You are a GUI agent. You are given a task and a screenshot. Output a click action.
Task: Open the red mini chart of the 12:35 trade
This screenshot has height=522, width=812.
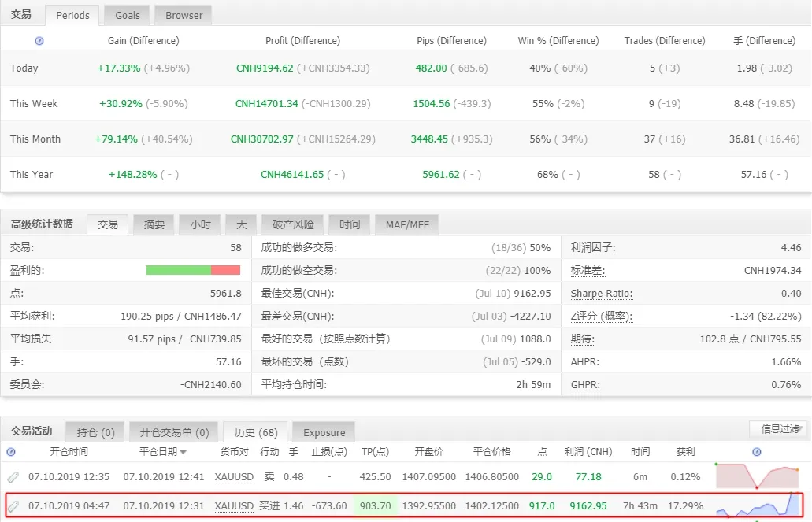pos(758,476)
